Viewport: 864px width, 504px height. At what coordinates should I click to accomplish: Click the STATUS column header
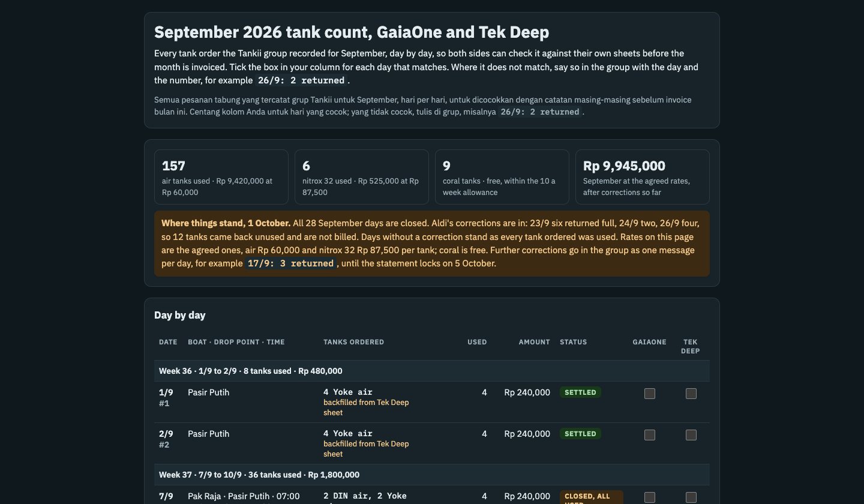(574, 342)
